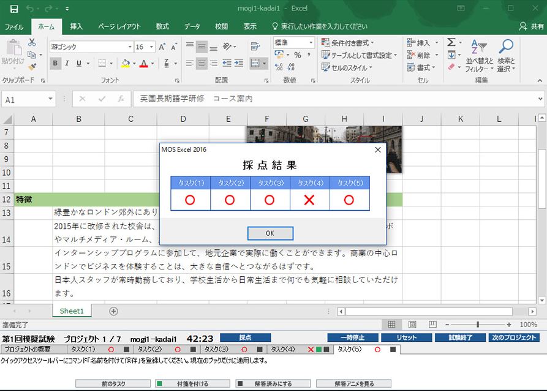547x392 pixels.
Task: Open the テーブルとして書式設定 dropdown
Action: point(360,55)
